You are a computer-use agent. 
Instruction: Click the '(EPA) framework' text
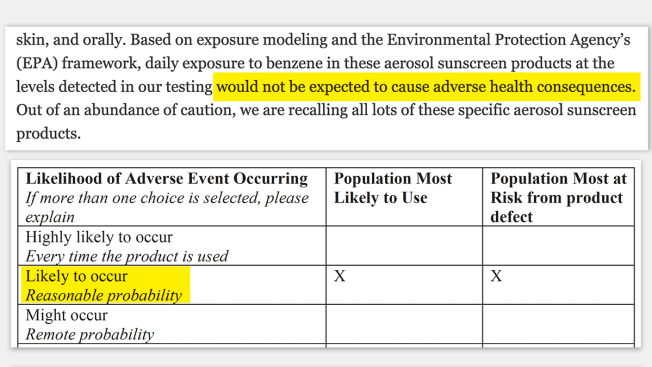coord(79,63)
